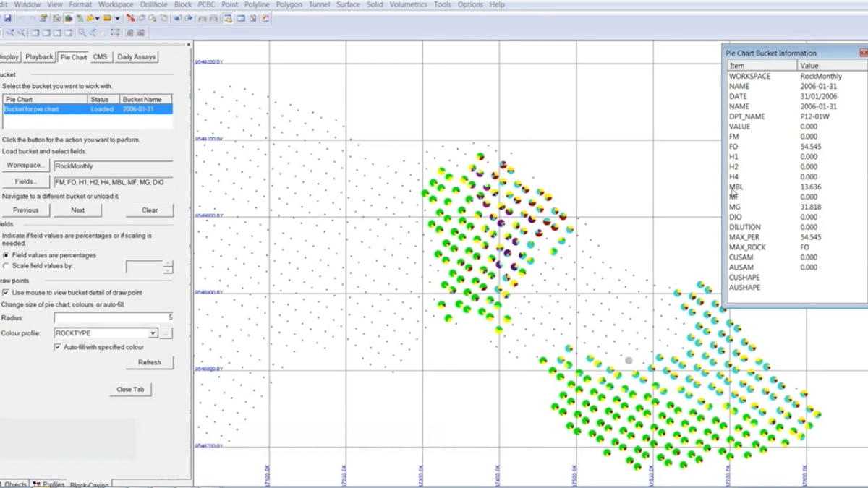The width and height of the screenshot is (868, 488).
Task: Click the green cube toolbar icon
Action: click(68, 18)
